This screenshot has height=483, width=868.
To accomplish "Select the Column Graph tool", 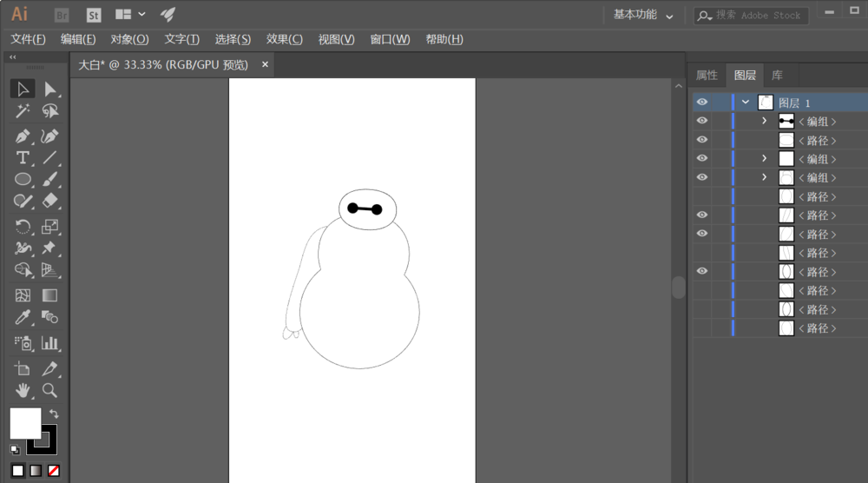I will [49, 343].
